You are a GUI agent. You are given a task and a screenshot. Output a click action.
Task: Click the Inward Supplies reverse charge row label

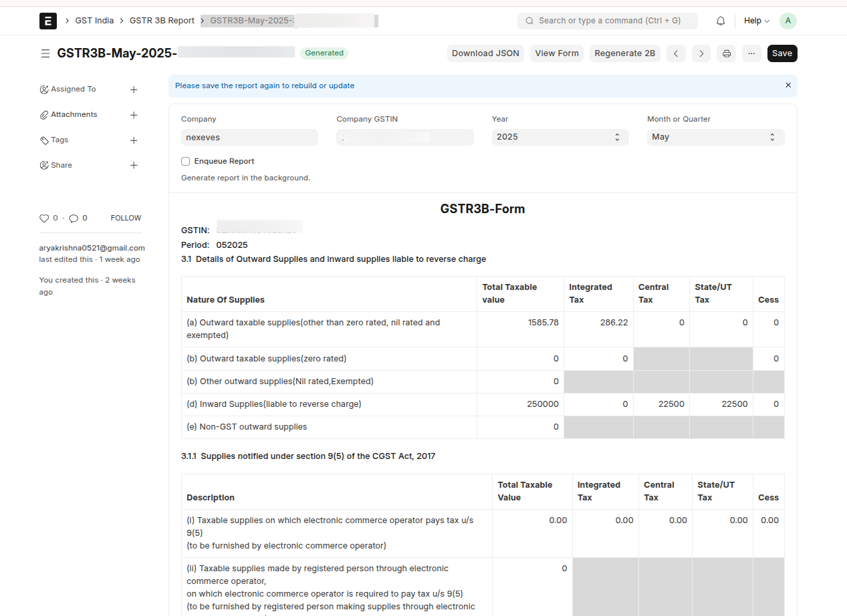pos(274,404)
